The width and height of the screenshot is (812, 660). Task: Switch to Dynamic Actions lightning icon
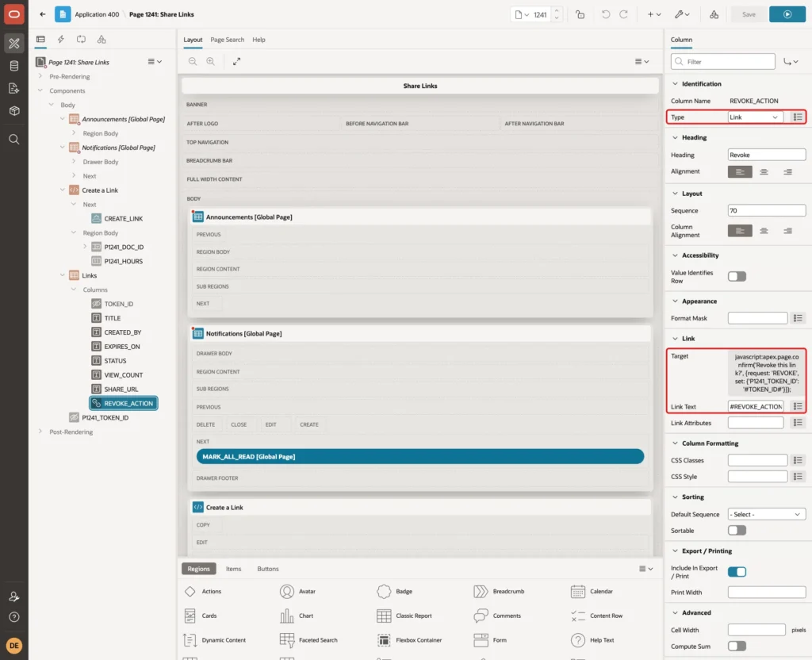click(x=60, y=40)
